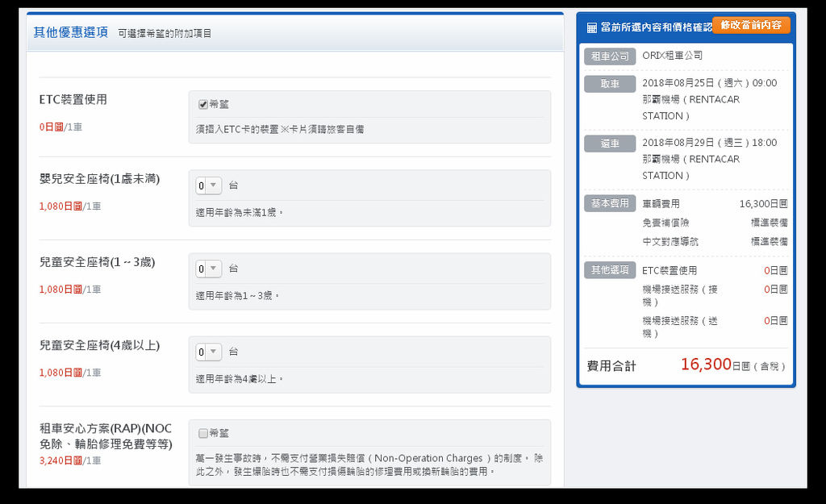The height and width of the screenshot is (504, 826).
Task: Click the 費用合計 total 16,300 amount
Action: [706, 364]
